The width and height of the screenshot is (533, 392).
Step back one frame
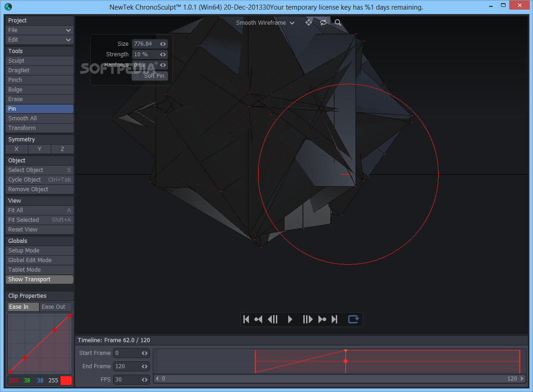[x=273, y=319]
